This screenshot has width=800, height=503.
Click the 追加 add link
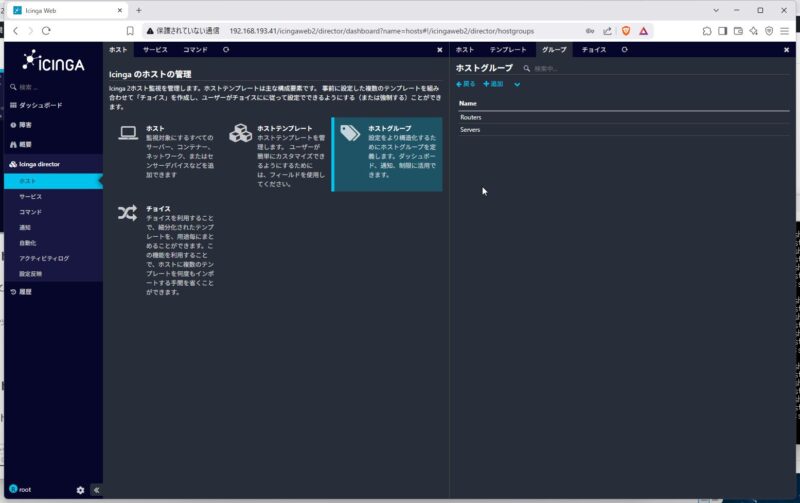click(x=493, y=84)
